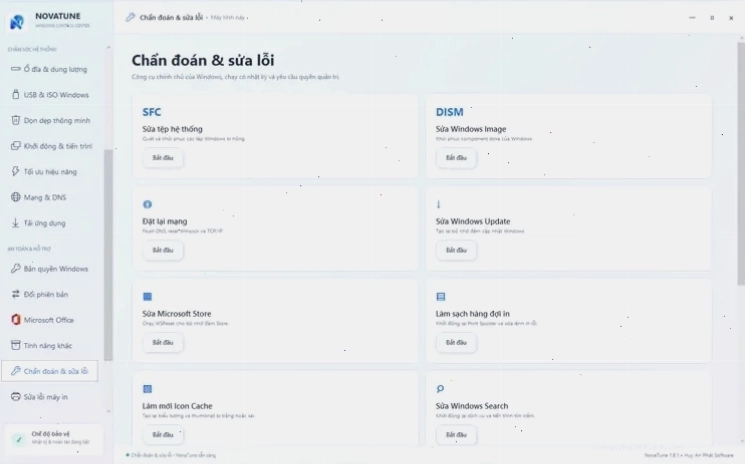The width and height of the screenshot is (745, 464).
Task: Click the Máy tính này breadcrumb text
Action: pyautogui.click(x=228, y=18)
